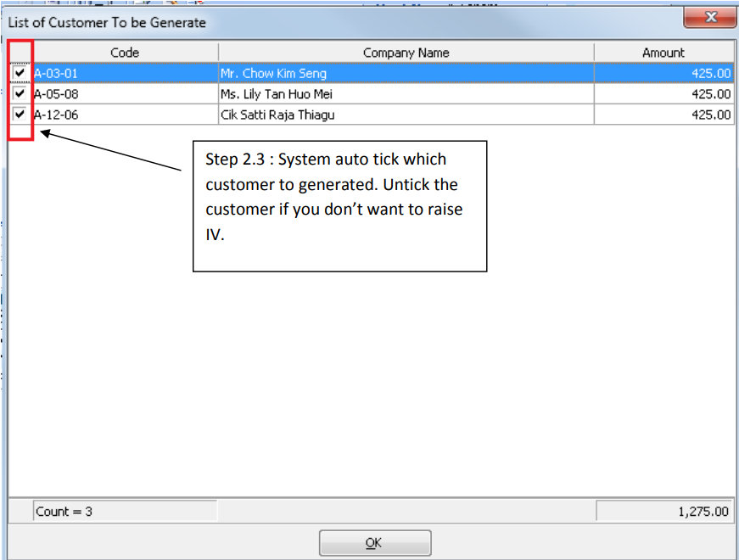This screenshot has width=739, height=560.
Task: Untick the checkbox for customer A-03-01
Action: coord(20,73)
